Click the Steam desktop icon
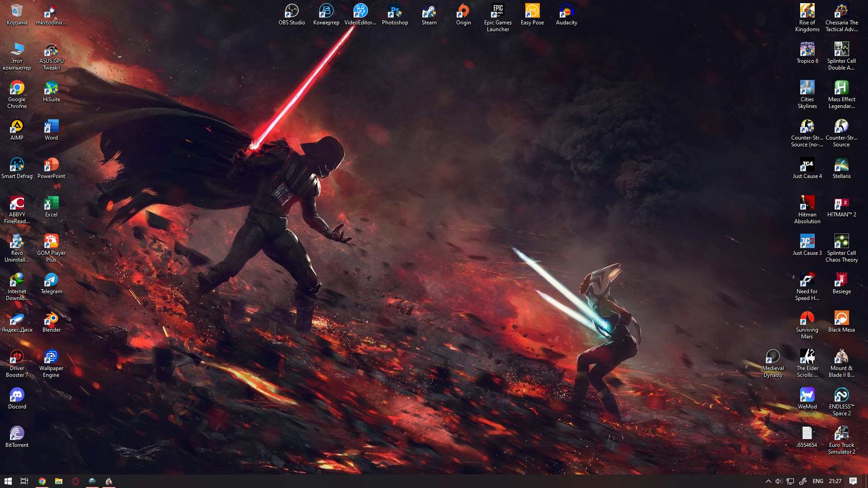The height and width of the screenshot is (488, 868). [x=429, y=14]
